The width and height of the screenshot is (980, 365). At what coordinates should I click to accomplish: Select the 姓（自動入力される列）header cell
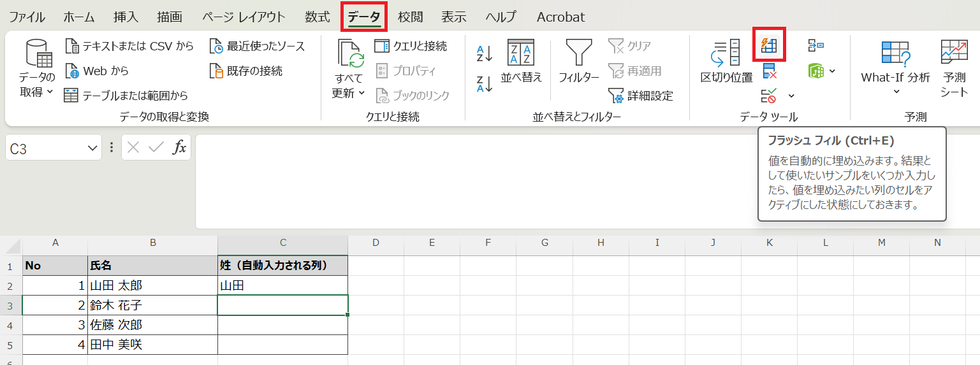click(283, 266)
